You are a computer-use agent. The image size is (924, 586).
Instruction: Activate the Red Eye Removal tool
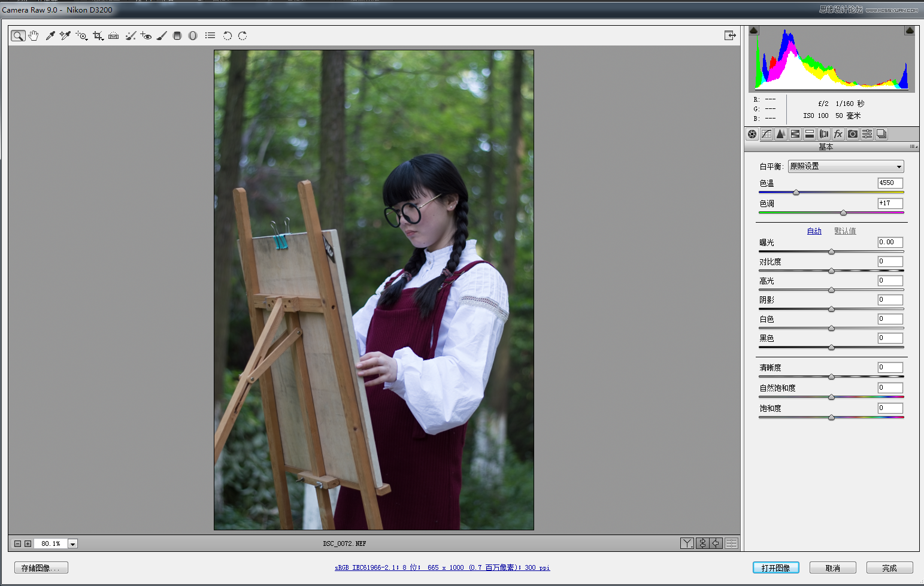pos(146,36)
